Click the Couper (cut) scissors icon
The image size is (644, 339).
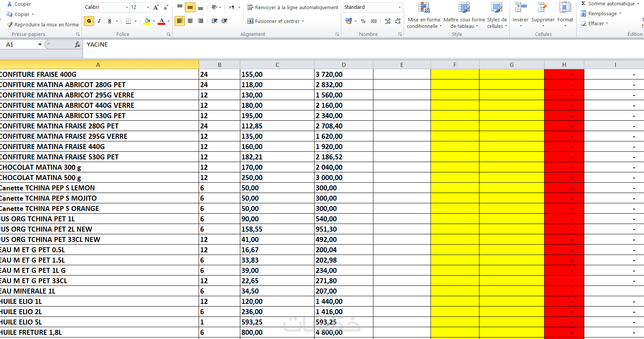[10, 4]
